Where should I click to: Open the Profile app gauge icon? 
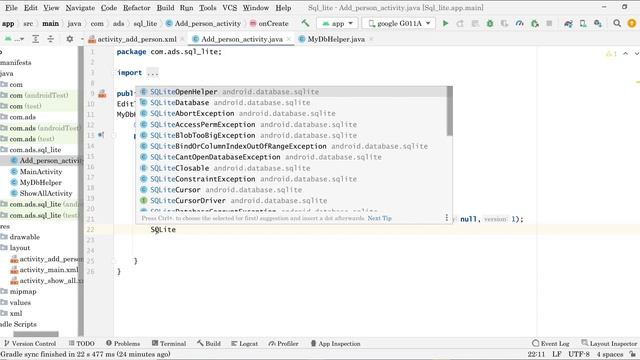pyautogui.click(x=519, y=23)
